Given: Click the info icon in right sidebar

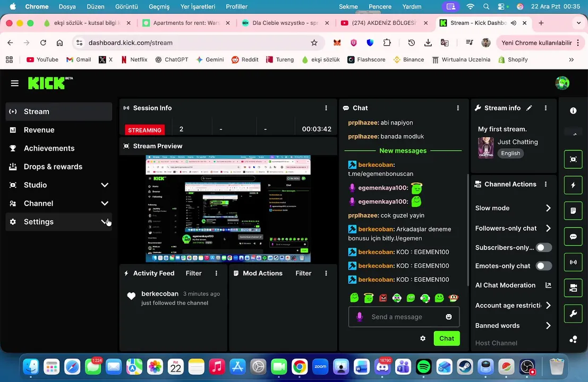Looking at the screenshot, I should 573,110.
